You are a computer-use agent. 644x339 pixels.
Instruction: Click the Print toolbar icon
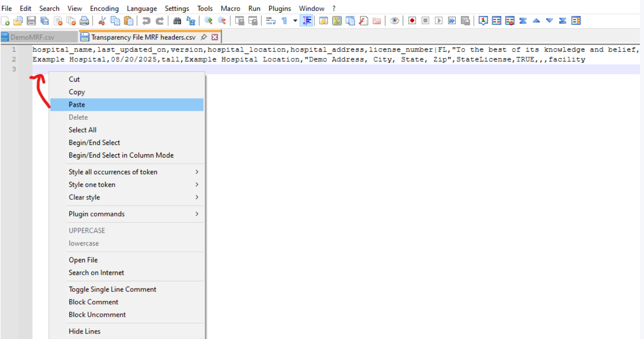tap(84, 21)
